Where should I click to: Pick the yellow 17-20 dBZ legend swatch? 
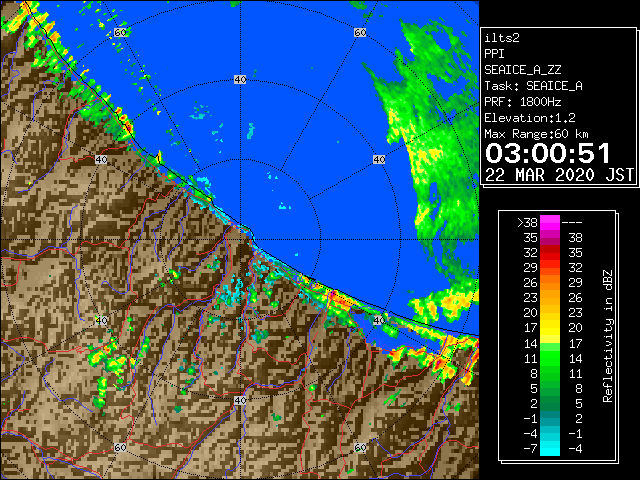(x=550, y=328)
